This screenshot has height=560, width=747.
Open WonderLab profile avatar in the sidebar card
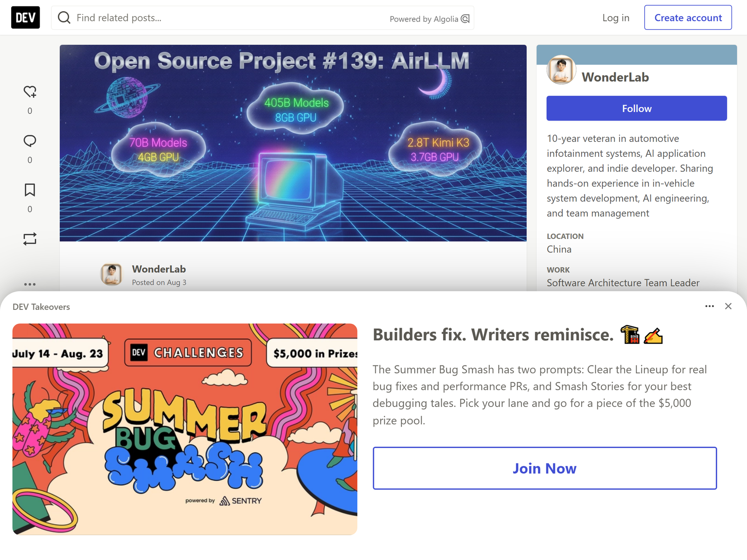click(562, 70)
